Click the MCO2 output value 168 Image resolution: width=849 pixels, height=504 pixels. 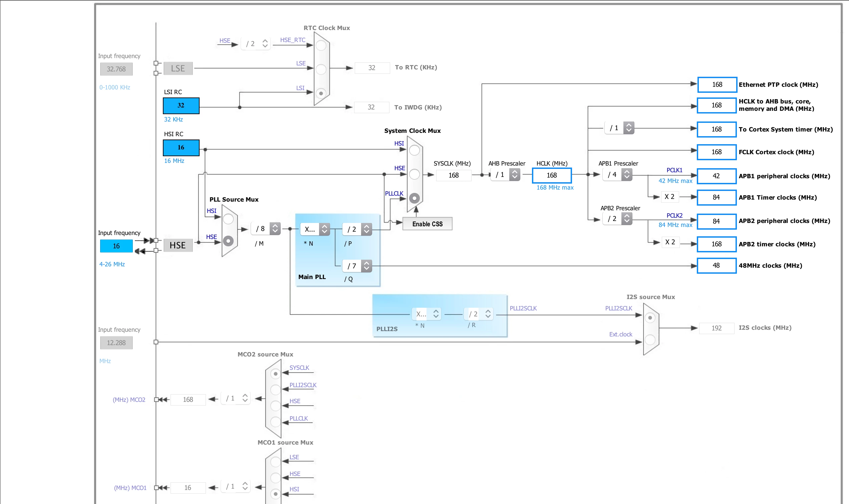[188, 400]
